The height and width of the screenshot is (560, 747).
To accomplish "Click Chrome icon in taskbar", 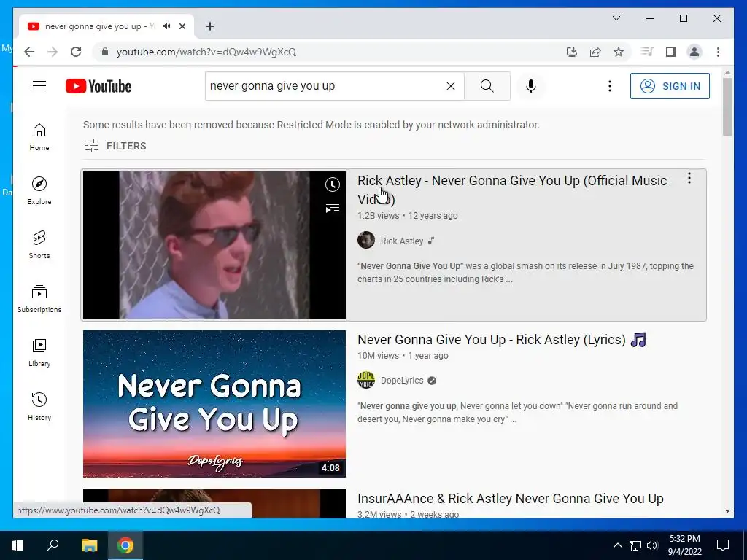I will click(x=125, y=545).
